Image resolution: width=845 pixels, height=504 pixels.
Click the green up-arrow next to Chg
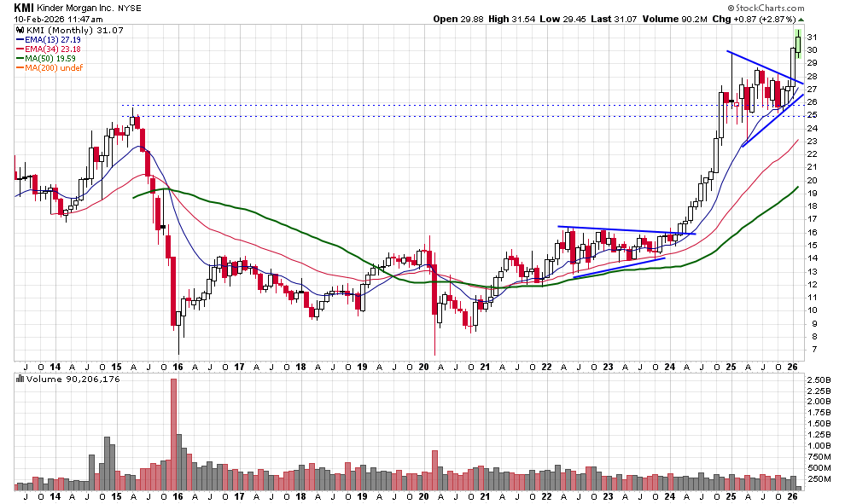tap(801, 19)
